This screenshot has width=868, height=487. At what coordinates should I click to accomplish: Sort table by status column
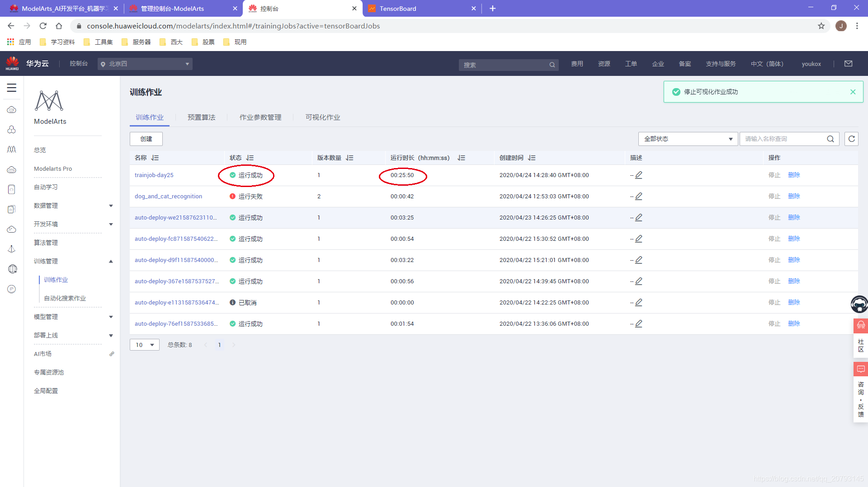coord(250,158)
